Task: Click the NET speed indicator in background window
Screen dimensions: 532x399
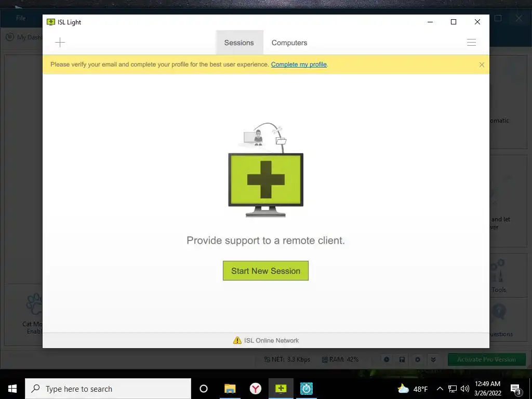Action: pos(287,360)
